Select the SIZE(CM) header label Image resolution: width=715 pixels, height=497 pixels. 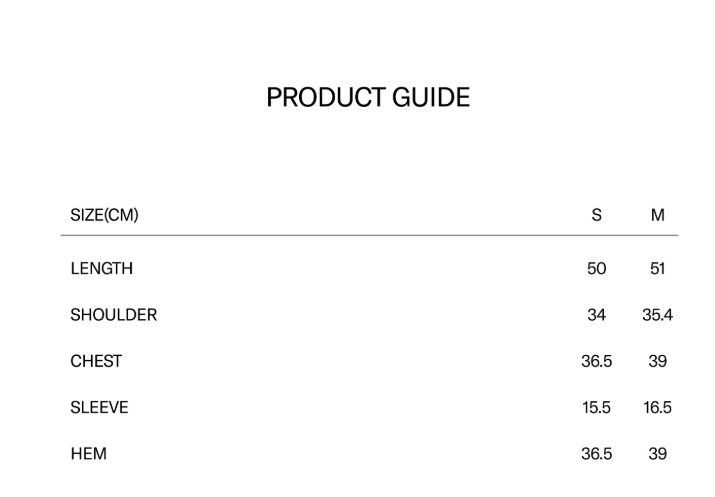(x=104, y=215)
